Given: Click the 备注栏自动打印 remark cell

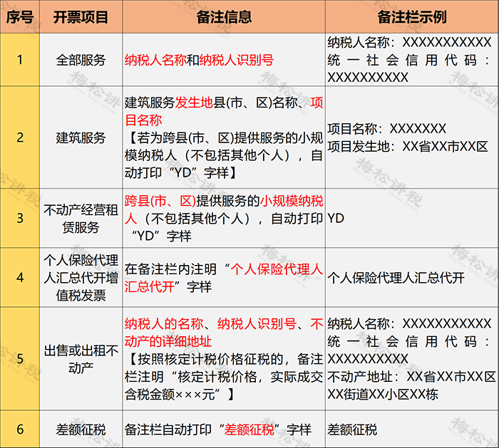Looking at the screenshot, I should point(224,429).
